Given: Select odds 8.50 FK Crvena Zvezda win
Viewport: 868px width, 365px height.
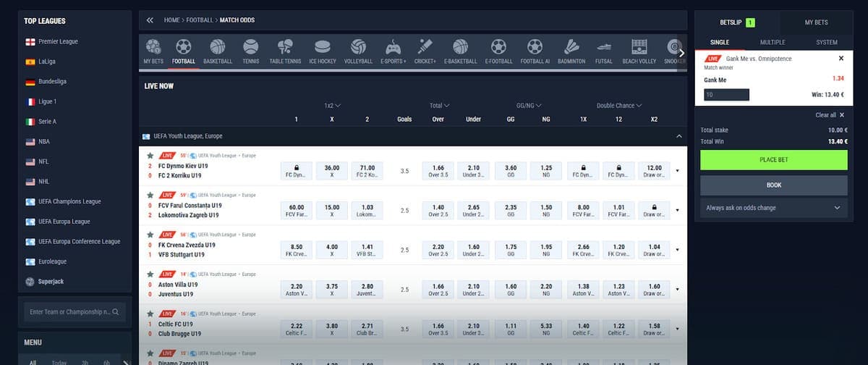Looking at the screenshot, I should (x=297, y=251).
